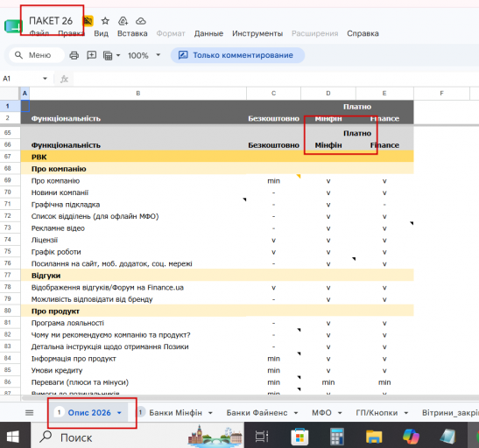Click the min value in Про компанію row
The image size is (479, 448).
274,180
